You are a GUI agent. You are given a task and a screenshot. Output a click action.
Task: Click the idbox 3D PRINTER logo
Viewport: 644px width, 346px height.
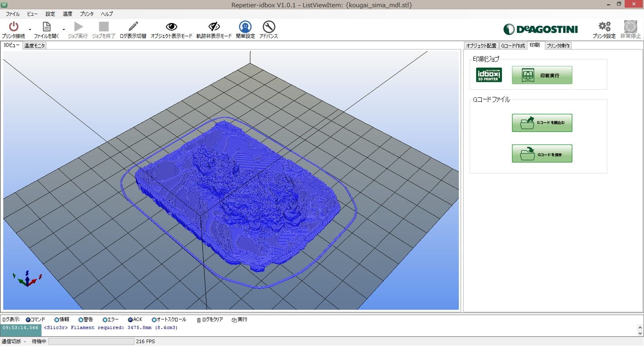click(x=489, y=75)
